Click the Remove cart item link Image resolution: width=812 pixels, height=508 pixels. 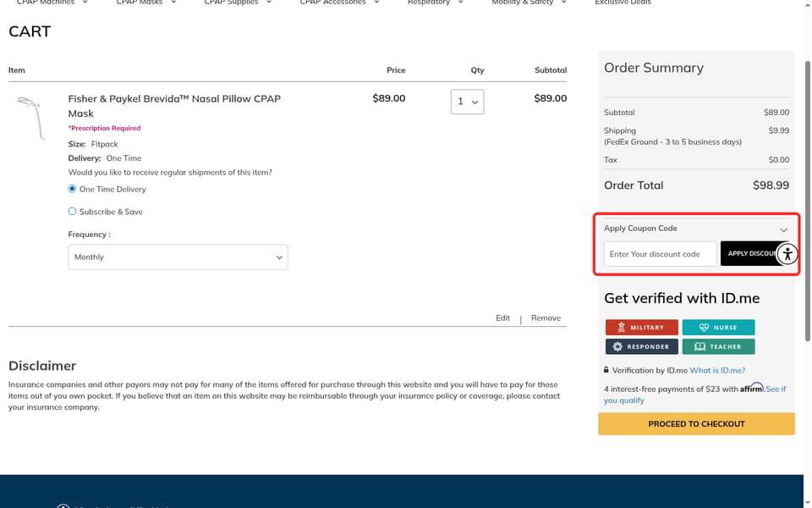coord(546,318)
